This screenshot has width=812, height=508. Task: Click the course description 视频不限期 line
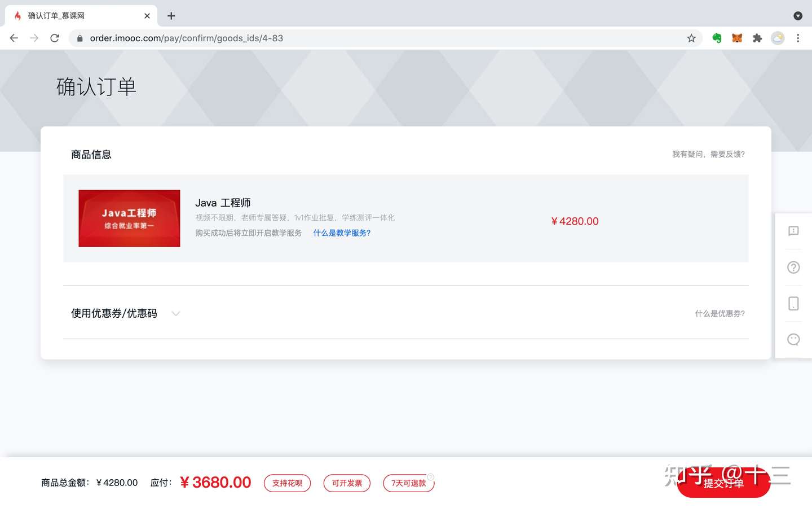(x=295, y=218)
